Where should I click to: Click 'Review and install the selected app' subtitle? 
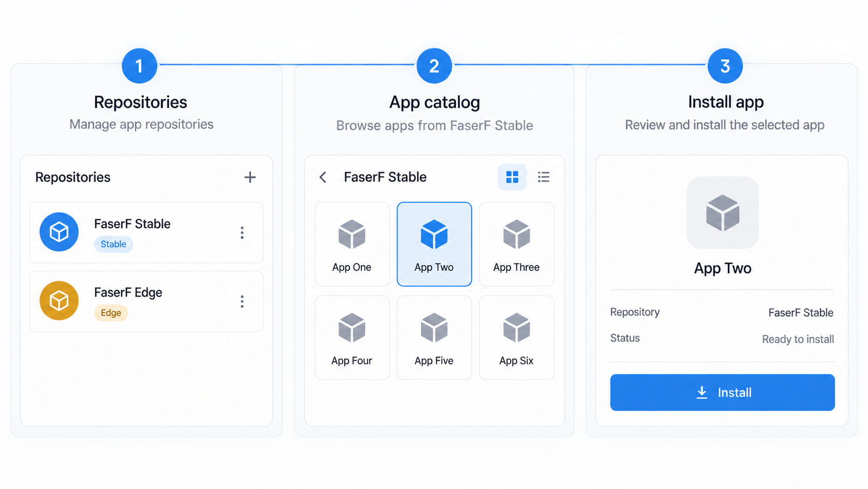click(725, 125)
